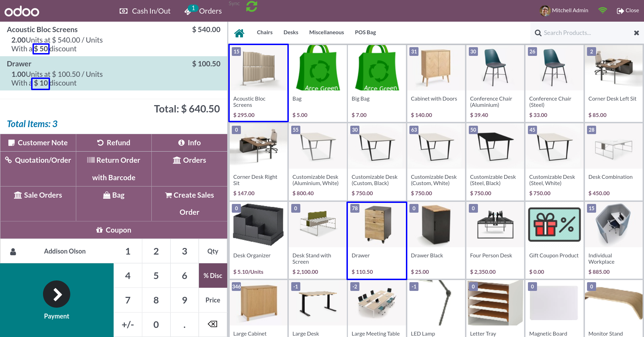
Task: Select the Drawer order line
Action: (x=114, y=73)
